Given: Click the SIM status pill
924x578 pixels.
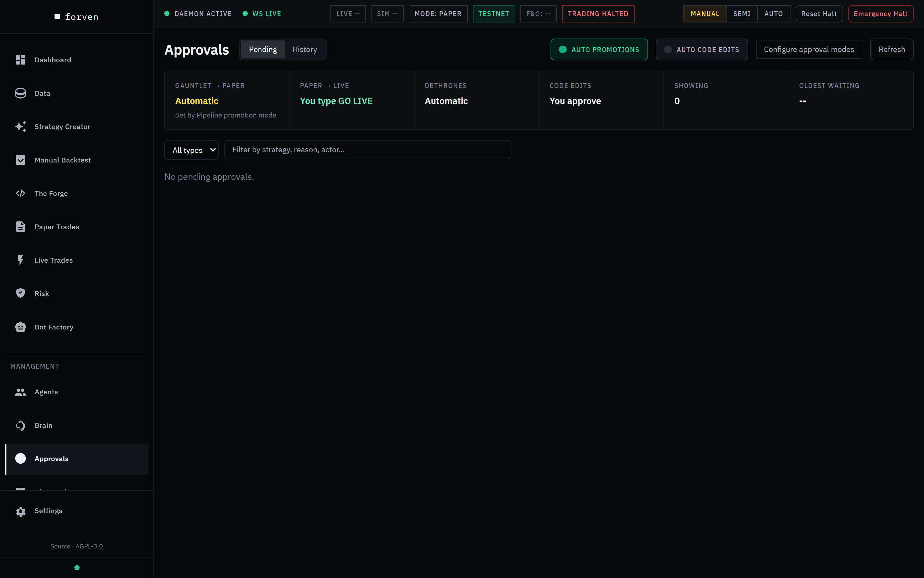Looking at the screenshot, I should pos(387,14).
